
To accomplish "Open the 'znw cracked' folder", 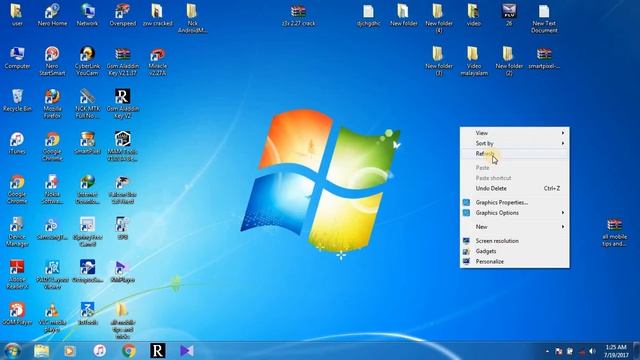I will point(158,15).
